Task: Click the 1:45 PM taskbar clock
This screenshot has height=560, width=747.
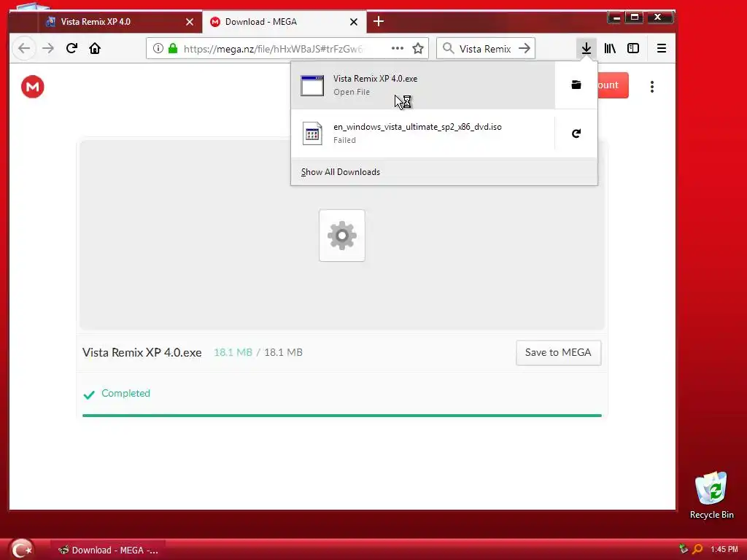Action: click(x=724, y=550)
